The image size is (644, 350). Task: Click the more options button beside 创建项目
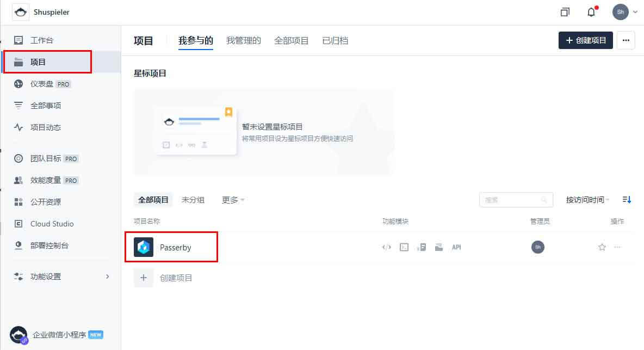(626, 40)
